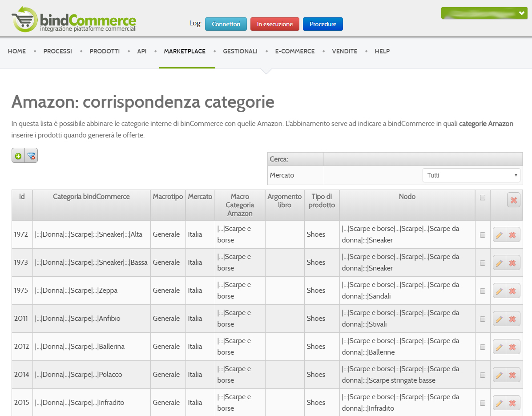Check the checkbox for row 2014
This screenshot has width=532, height=416.
[483, 375]
